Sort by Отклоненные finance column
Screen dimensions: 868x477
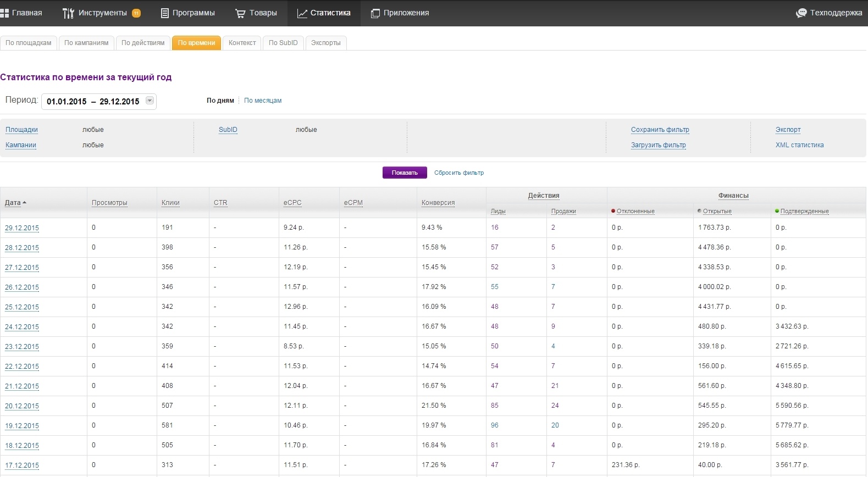[x=635, y=211]
